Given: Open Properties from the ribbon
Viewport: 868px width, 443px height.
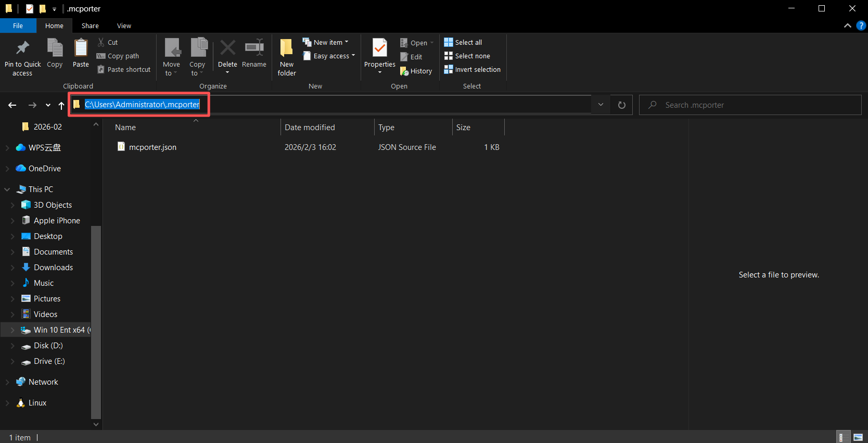Looking at the screenshot, I should pos(379,48).
